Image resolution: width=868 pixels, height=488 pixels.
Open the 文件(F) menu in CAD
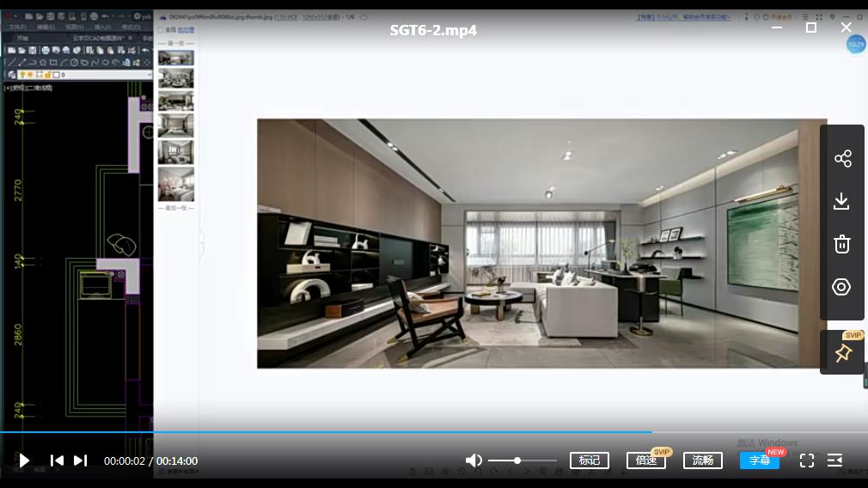pyautogui.click(x=18, y=27)
